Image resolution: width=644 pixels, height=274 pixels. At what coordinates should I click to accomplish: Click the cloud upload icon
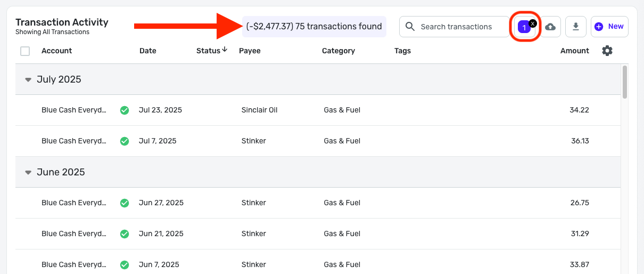click(550, 27)
